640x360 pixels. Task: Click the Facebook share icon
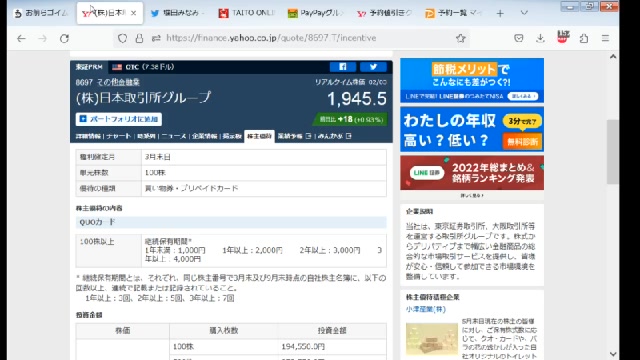point(342,67)
